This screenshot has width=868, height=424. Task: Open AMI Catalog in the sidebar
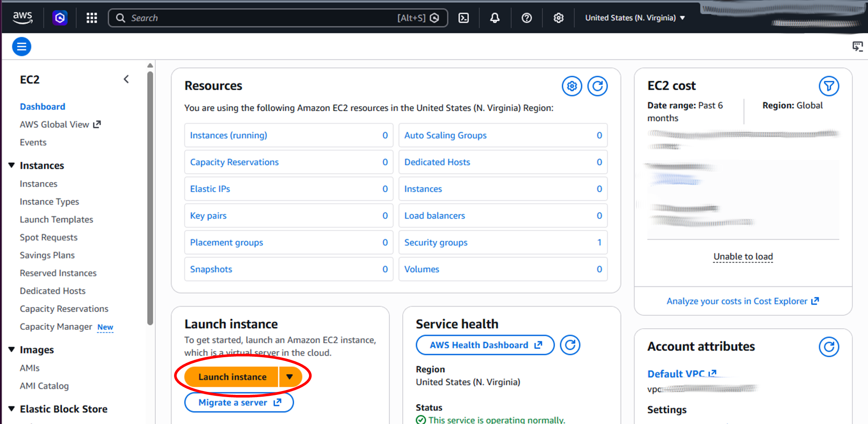point(44,386)
